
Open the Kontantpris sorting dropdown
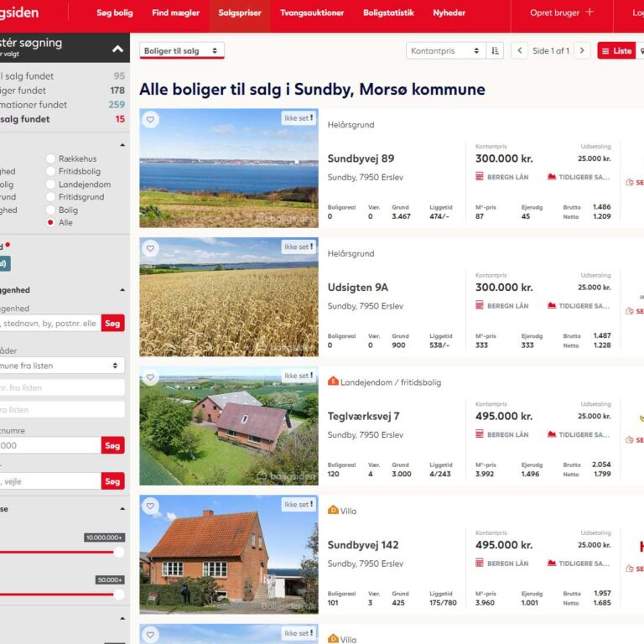coord(445,51)
